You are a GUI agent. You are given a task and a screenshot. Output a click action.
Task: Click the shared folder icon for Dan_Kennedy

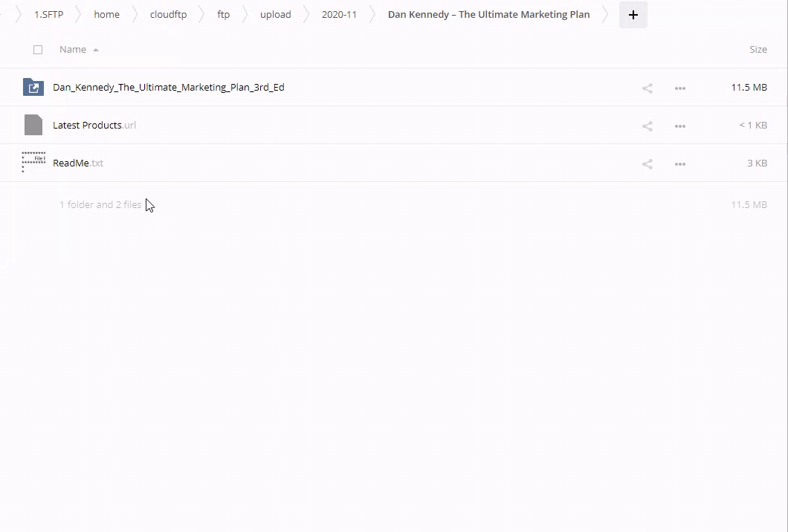33,88
